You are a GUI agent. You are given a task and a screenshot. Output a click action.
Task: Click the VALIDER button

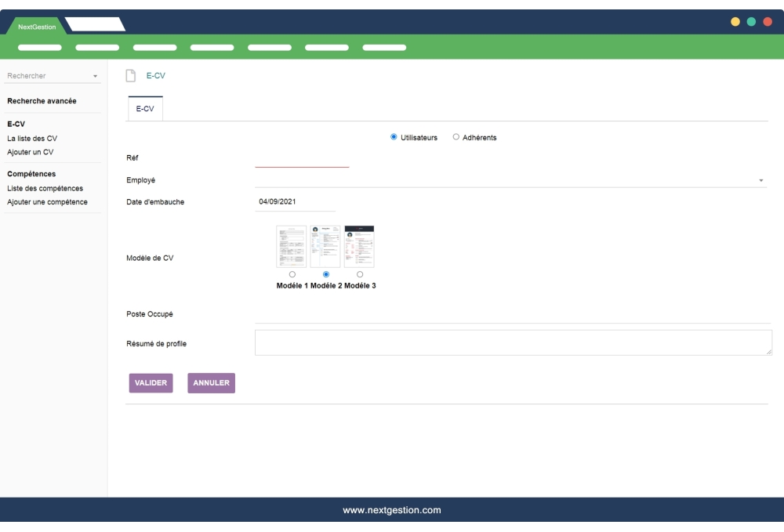coord(151,383)
